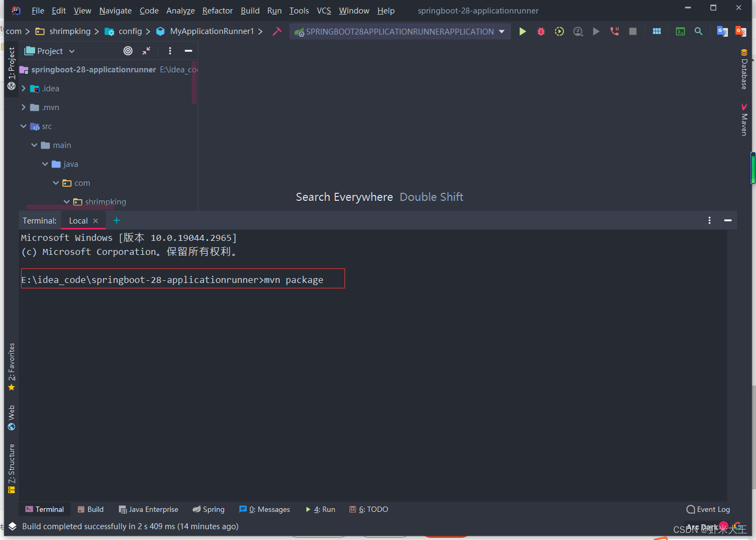Open a new terminal tab with plus icon
756x540 pixels.
coord(116,220)
